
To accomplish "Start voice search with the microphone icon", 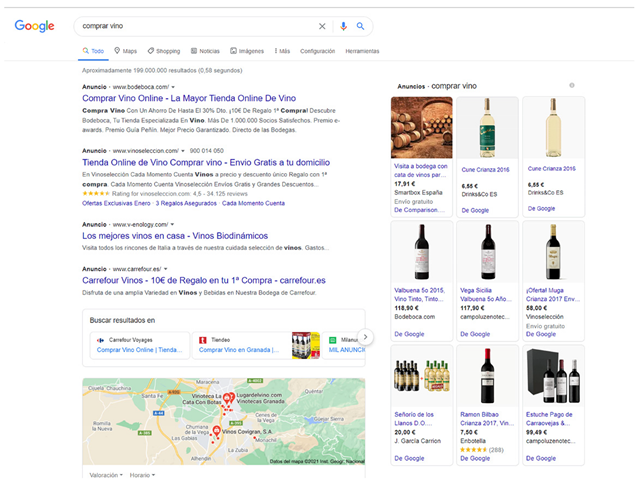I will pyautogui.click(x=343, y=26).
